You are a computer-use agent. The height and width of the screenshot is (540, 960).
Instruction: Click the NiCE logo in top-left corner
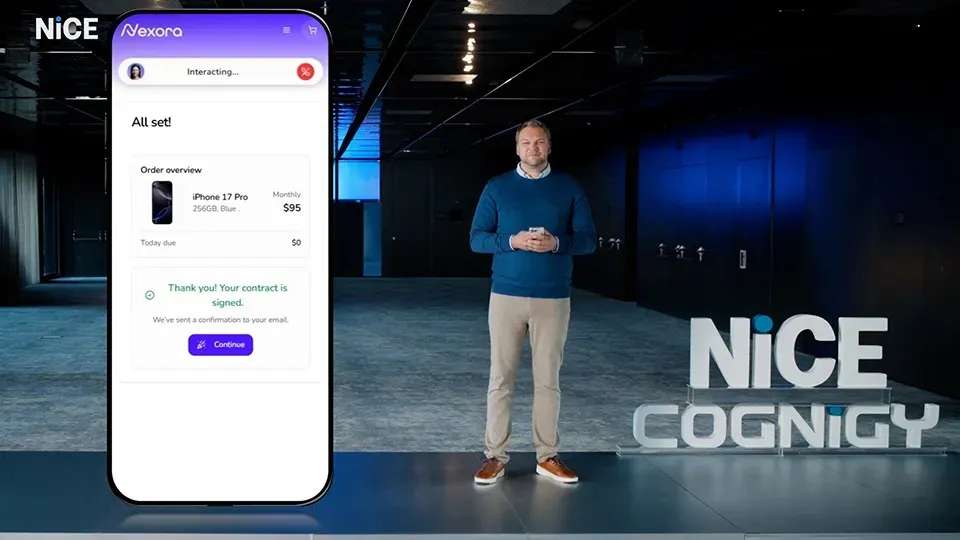pyautogui.click(x=66, y=29)
